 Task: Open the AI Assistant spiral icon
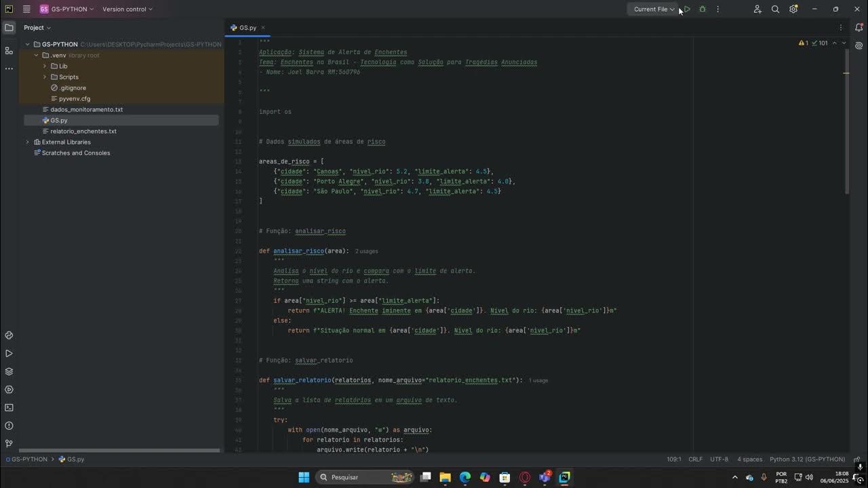859,46
